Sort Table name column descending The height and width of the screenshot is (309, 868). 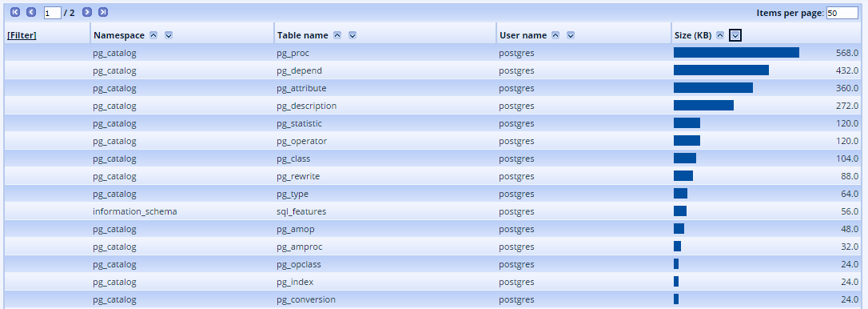(x=352, y=35)
